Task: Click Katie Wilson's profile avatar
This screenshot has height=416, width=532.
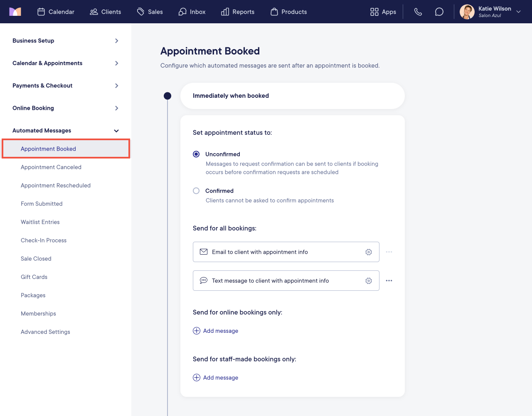Action: [x=467, y=12]
